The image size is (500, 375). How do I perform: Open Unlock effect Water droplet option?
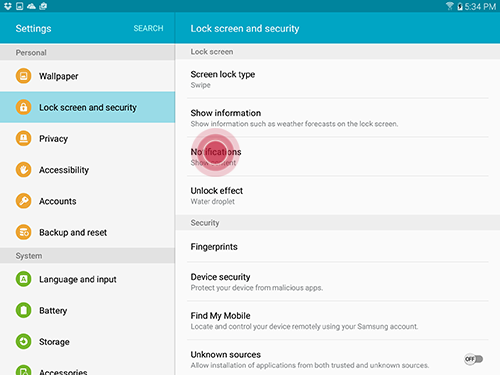pyautogui.click(x=338, y=196)
